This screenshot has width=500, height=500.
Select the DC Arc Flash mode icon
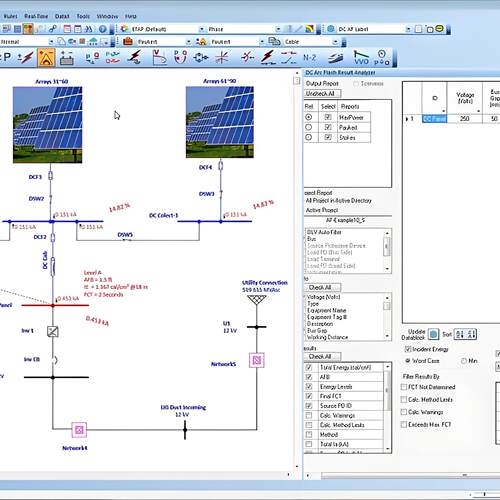click(x=46, y=58)
